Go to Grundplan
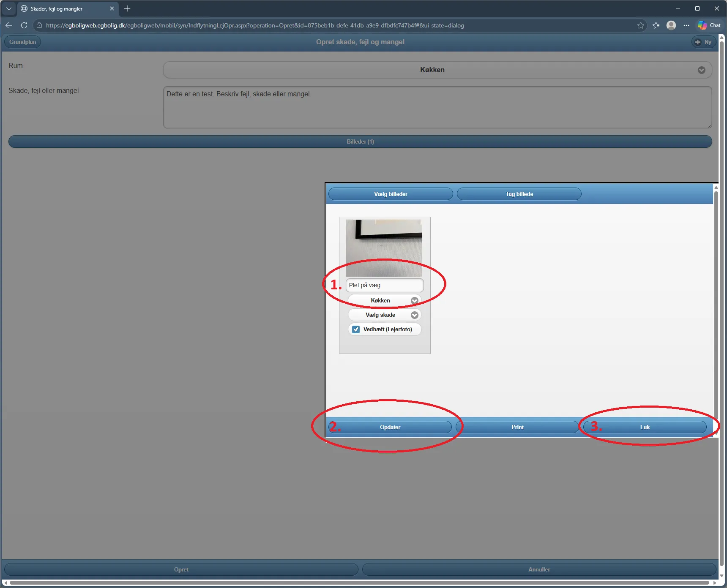The height and width of the screenshot is (588, 727). tap(23, 42)
